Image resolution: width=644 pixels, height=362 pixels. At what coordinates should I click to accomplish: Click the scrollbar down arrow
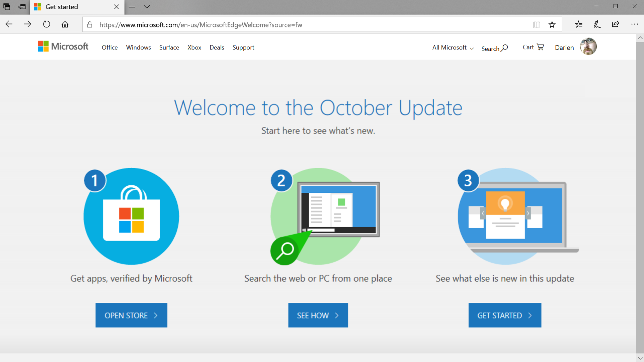(640, 358)
